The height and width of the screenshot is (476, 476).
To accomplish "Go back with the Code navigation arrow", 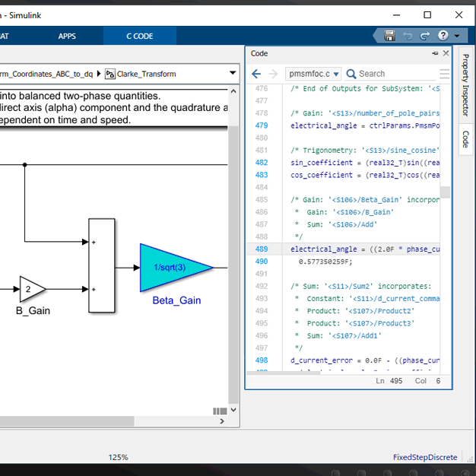I will (256, 74).
